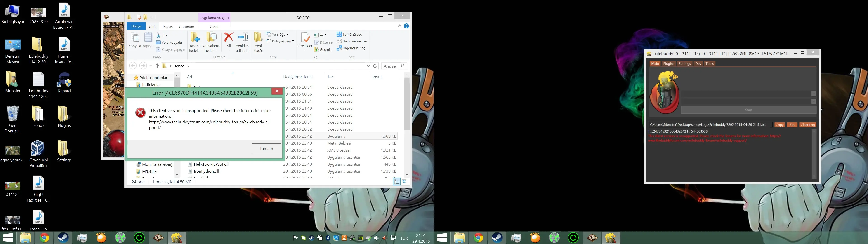
Task: Click the Explorer help question mark icon
Action: click(x=406, y=26)
